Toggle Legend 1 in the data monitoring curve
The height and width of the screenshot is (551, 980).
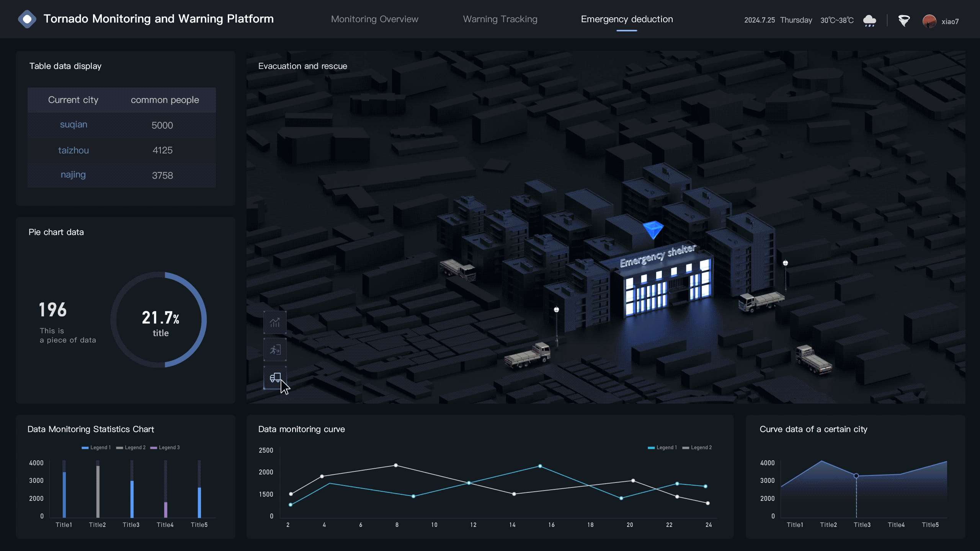tap(662, 447)
